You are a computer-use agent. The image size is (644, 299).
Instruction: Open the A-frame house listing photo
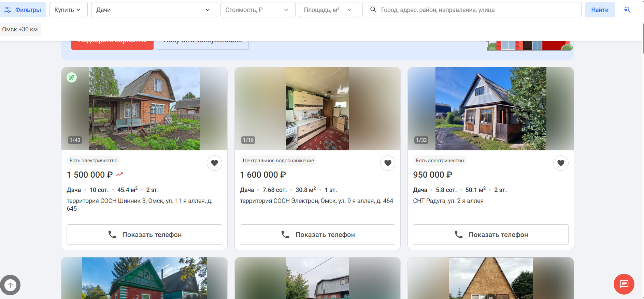point(491,278)
